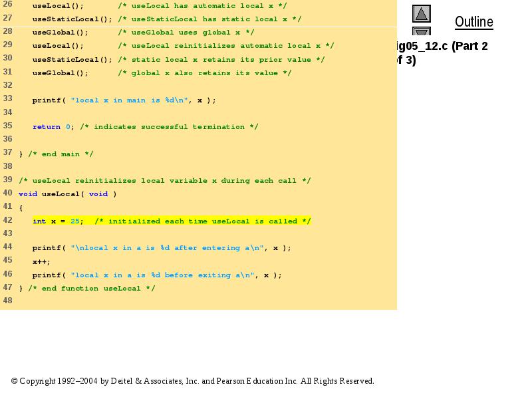Click the down arrow navigation icon
532x399 pixels.
[422, 31]
